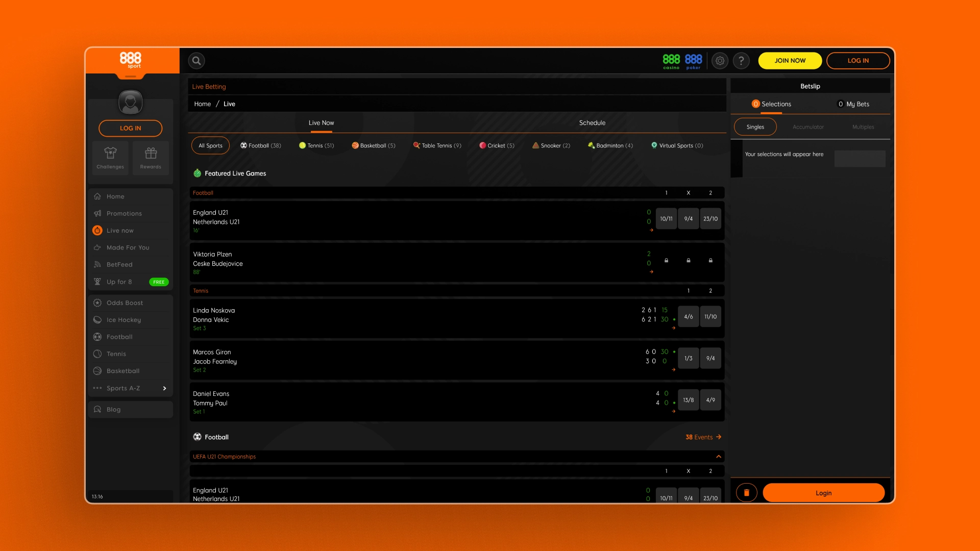The width and height of the screenshot is (980, 551).
Task: Filter by Football (38)
Action: (261, 145)
